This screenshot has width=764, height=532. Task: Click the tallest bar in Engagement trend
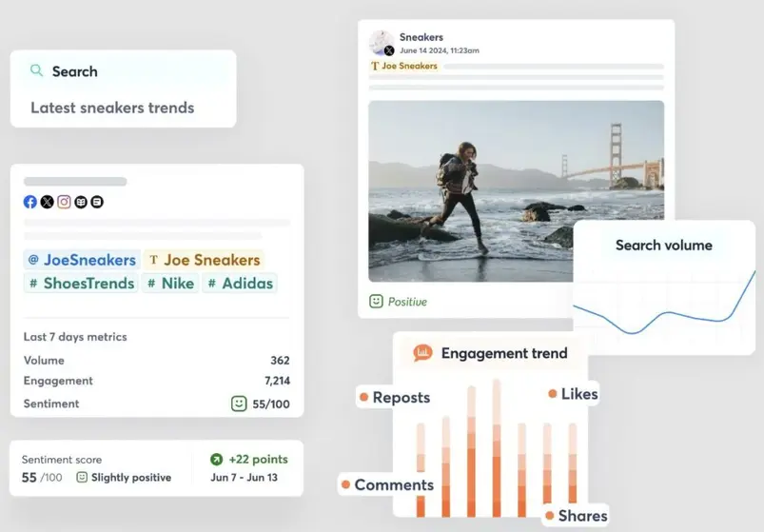click(x=496, y=447)
